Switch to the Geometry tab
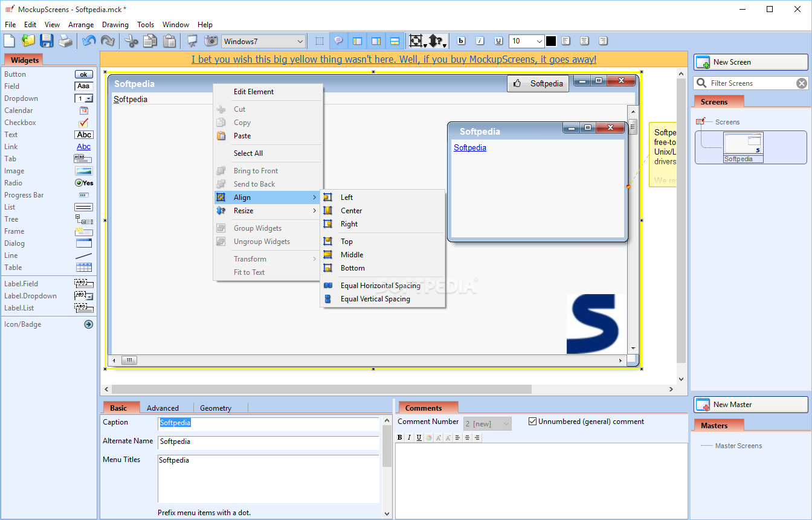The image size is (812, 520). point(216,408)
